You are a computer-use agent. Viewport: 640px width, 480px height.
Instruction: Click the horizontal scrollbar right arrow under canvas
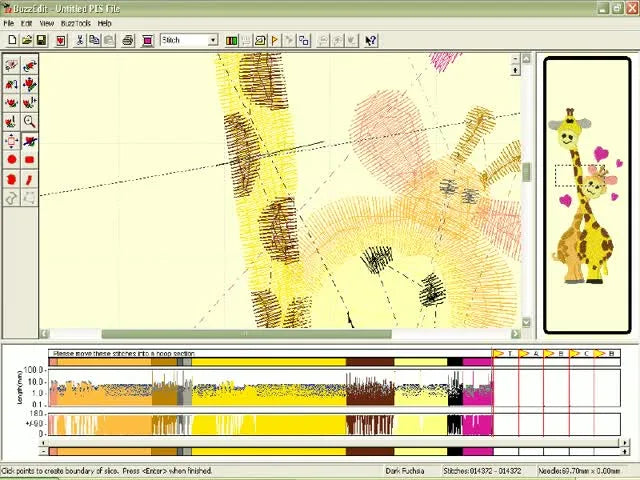coord(516,334)
